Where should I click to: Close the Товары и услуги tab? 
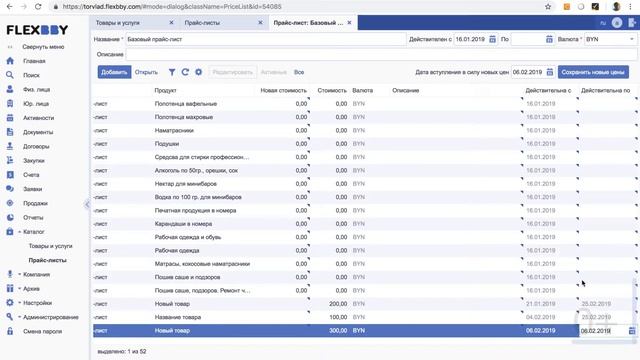(171, 23)
